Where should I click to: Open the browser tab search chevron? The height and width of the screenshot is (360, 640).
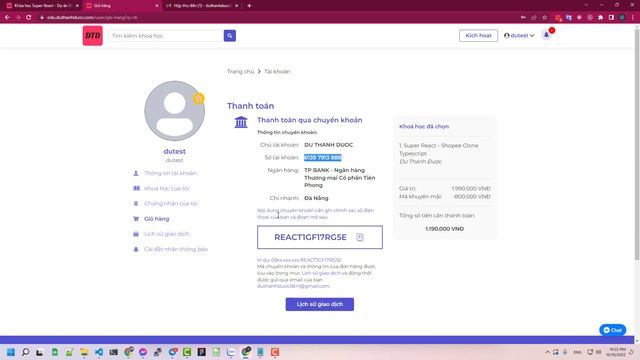pyautogui.click(x=586, y=5)
